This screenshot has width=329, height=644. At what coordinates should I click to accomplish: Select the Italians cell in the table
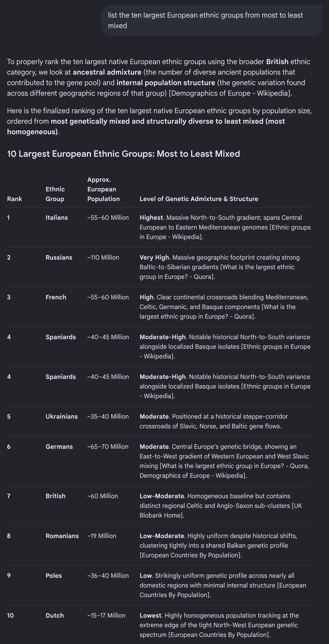click(x=57, y=217)
